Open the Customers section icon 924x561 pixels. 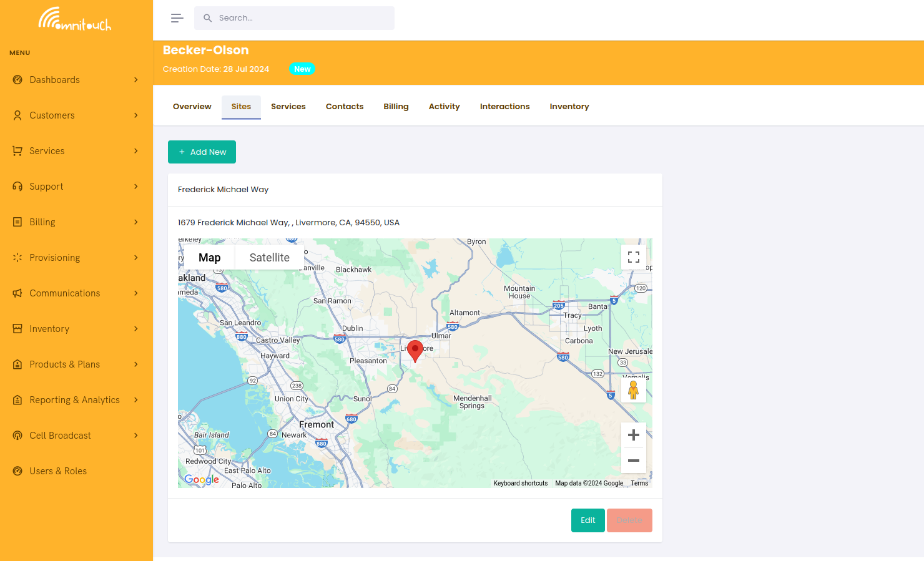coord(18,115)
